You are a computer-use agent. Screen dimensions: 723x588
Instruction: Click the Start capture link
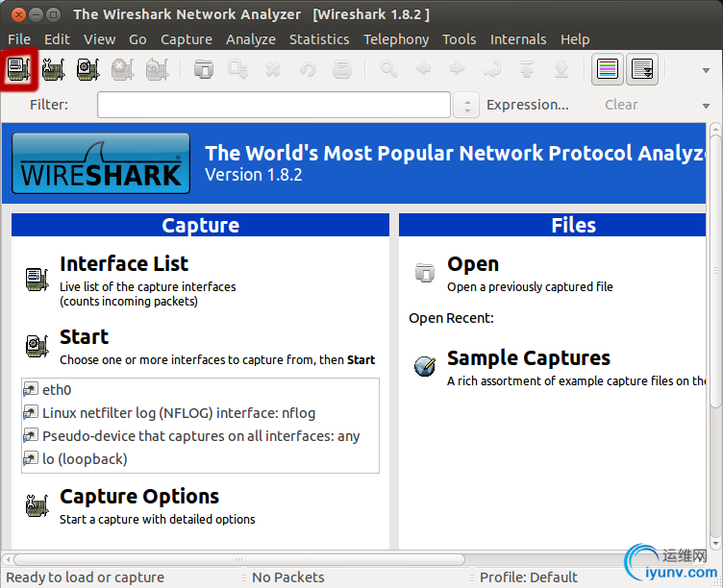[84, 337]
